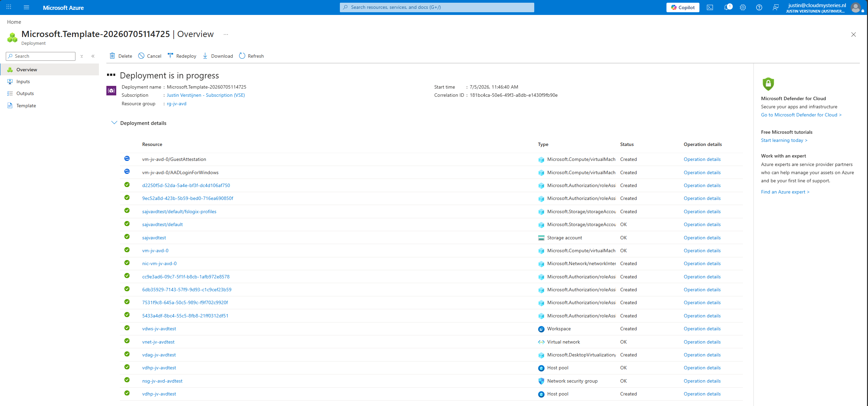The image size is (868, 406).
Task: Collapse the Deployment details section
Action: click(114, 123)
